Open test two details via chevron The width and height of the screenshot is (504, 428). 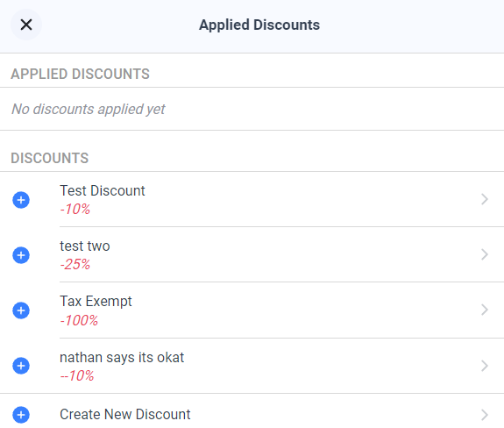[x=485, y=254]
